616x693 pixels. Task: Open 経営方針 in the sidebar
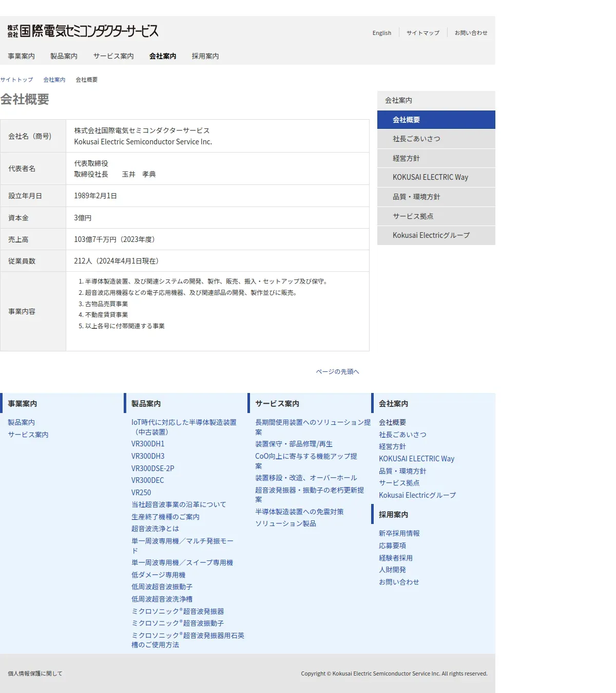(x=436, y=158)
